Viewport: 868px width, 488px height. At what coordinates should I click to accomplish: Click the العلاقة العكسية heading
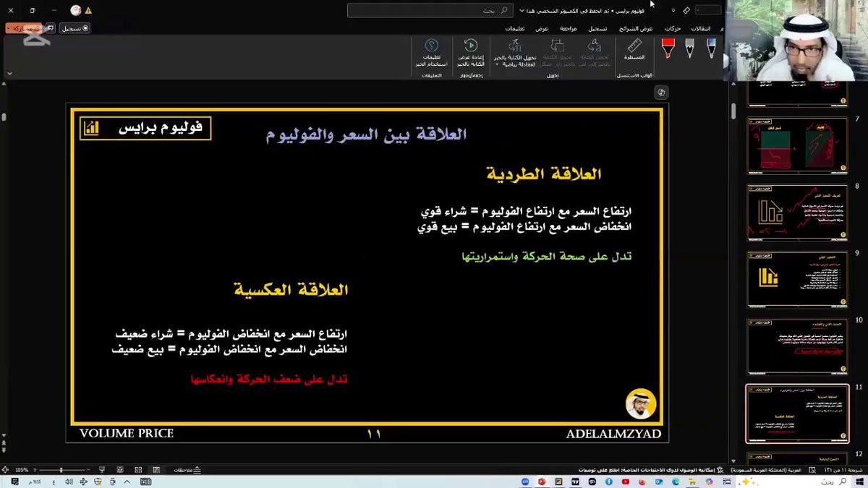point(291,290)
